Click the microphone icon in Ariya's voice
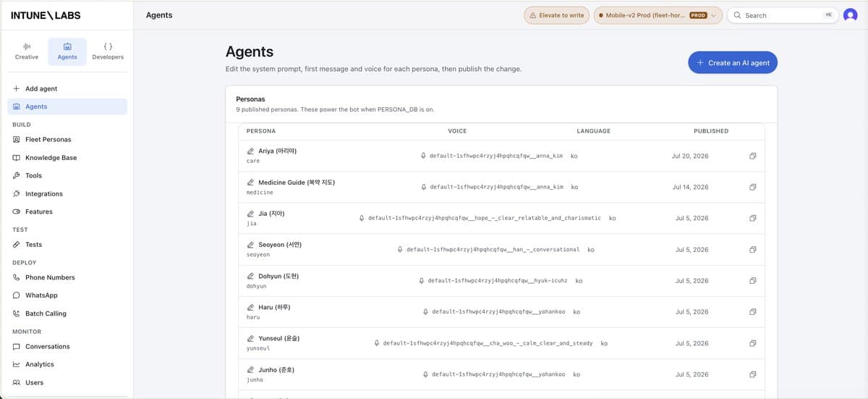The width and height of the screenshot is (868, 399). point(423,156)
